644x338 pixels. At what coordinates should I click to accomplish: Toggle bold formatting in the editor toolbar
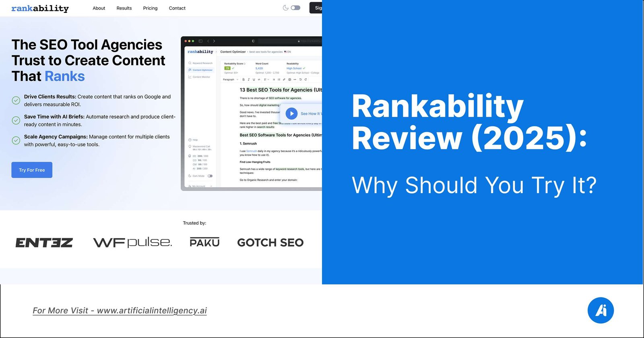[244, 80]
